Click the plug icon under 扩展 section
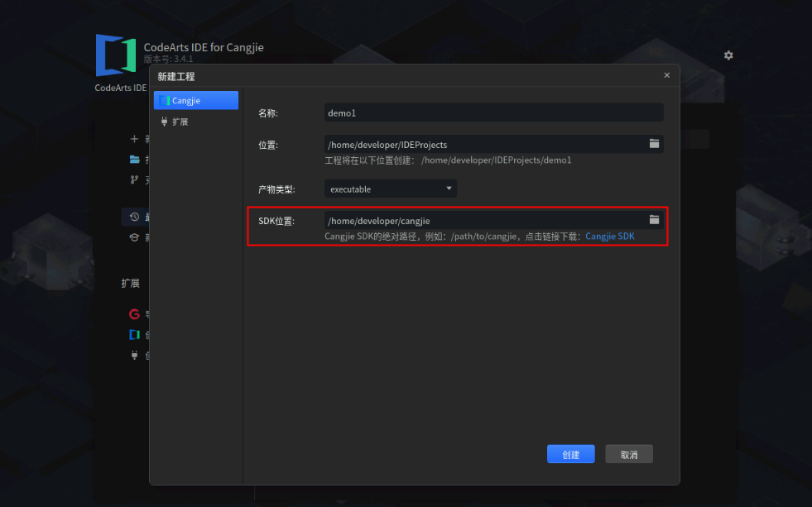Image resolution: width=812 pixels, height=507 pixels. (x=134, y=356)
